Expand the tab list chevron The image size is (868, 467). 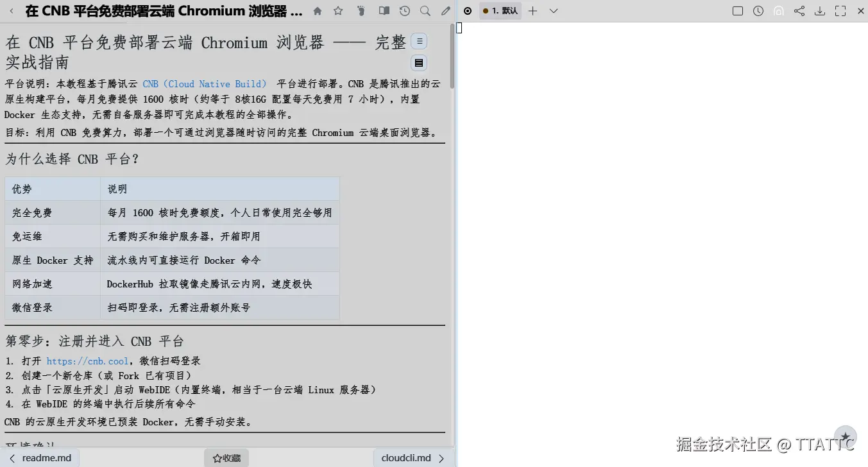554,11
